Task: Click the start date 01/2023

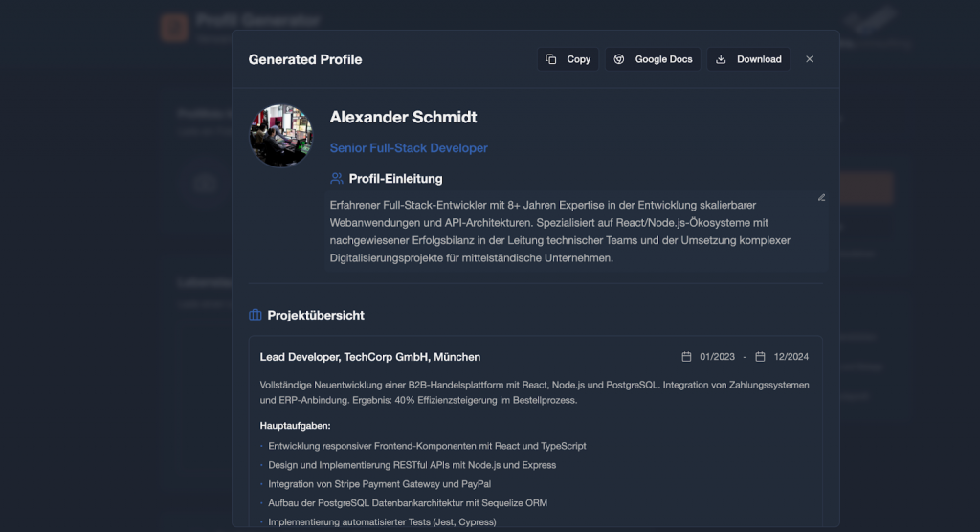Action: pyautogui.click(x=718, y=357)
